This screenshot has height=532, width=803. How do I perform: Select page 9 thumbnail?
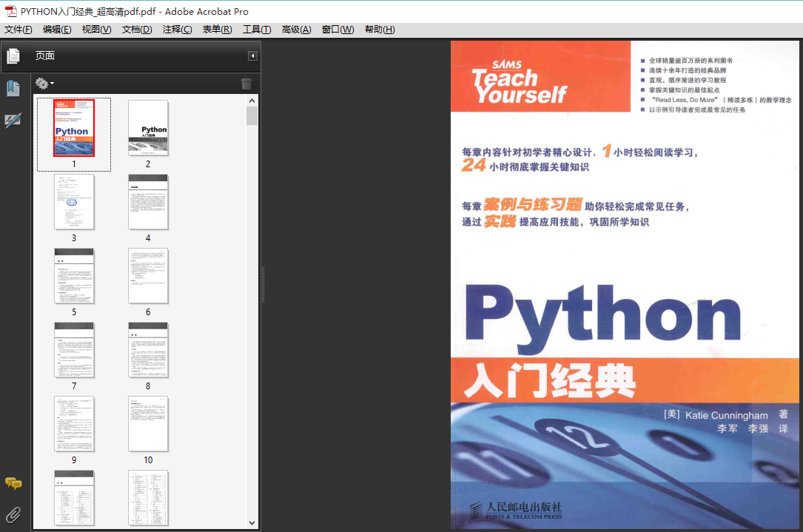point(74,424)
